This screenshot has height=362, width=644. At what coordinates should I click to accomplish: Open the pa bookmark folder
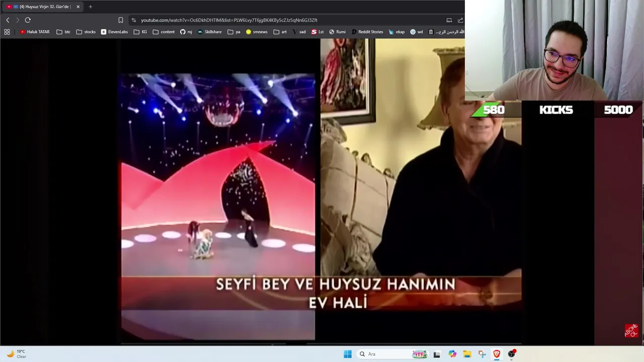click(x=234, y=32)
